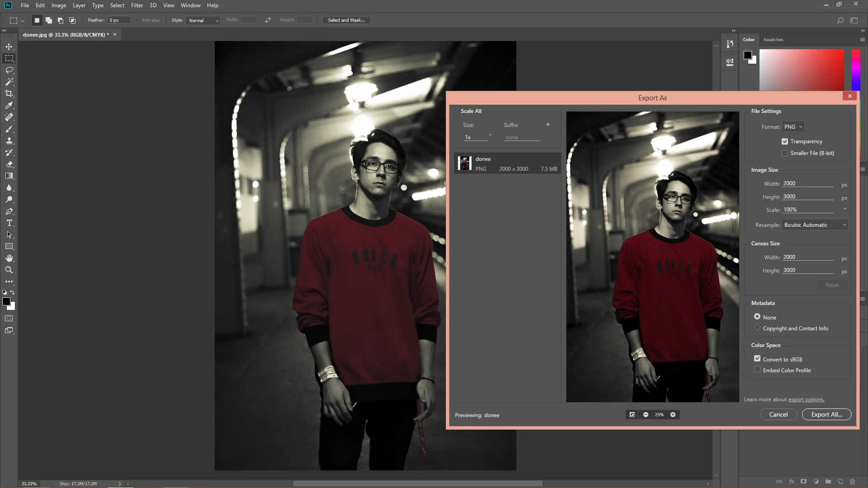
Task: Click the Export All button
Action: [826, 414]
